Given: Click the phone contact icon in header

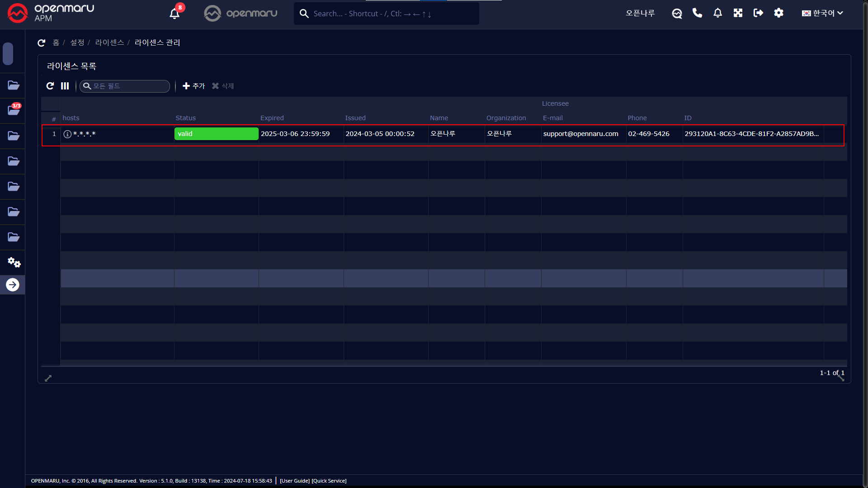Looking at the screenshot, I should [697, 13].
